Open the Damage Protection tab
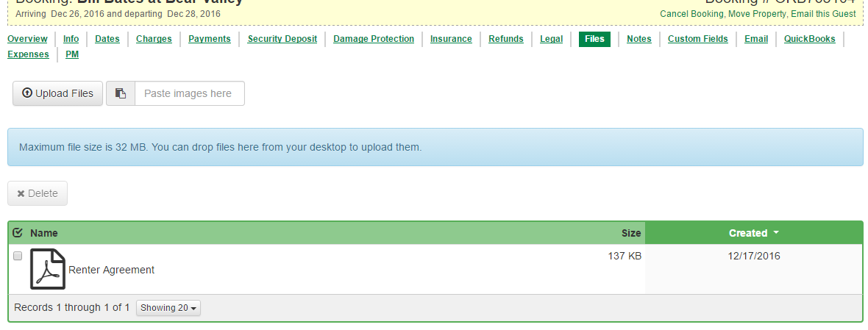Screen dimensions: 868x330 (x=373, y=39)
